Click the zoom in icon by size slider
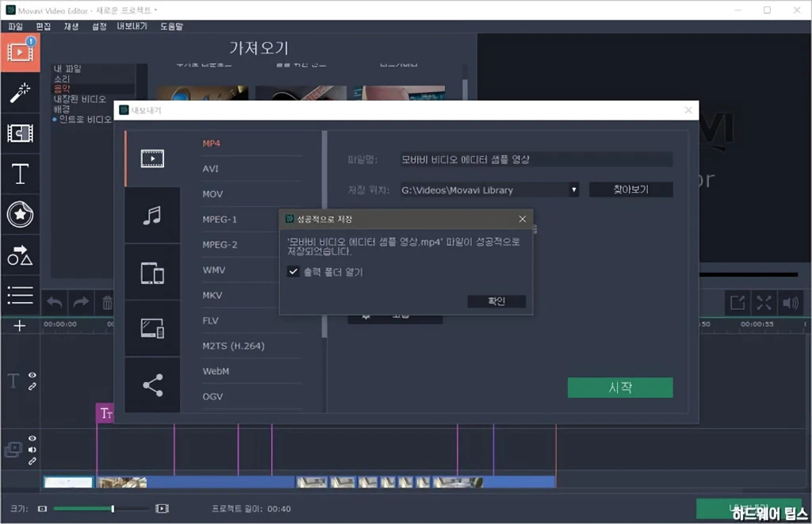The height and width of the screenshot is (524, 812). click(x=162, y=509)
